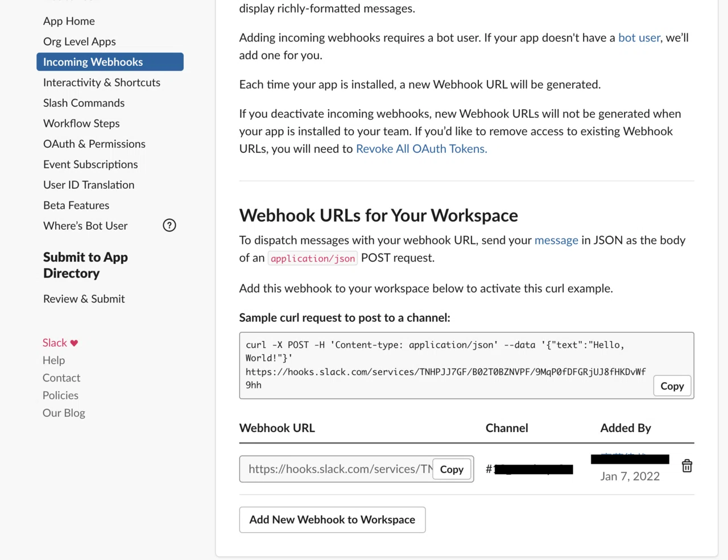Open the Policies footer link

[60, 396]
